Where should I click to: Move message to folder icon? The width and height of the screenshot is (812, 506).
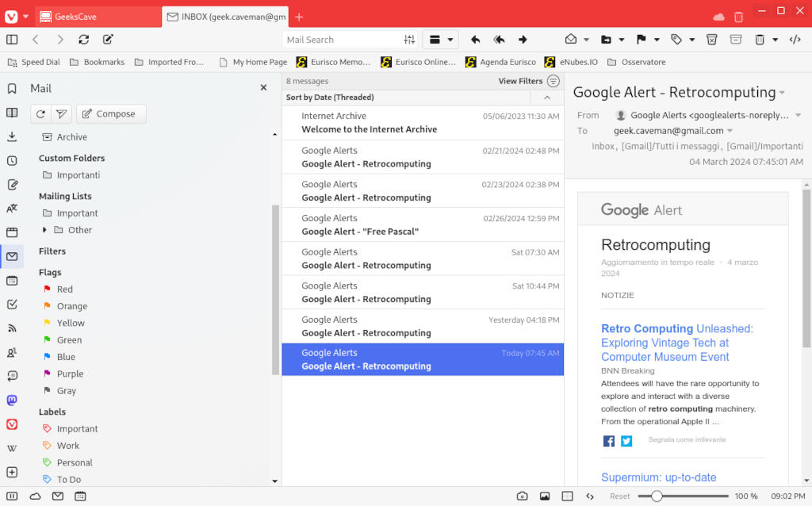(606, 40)
